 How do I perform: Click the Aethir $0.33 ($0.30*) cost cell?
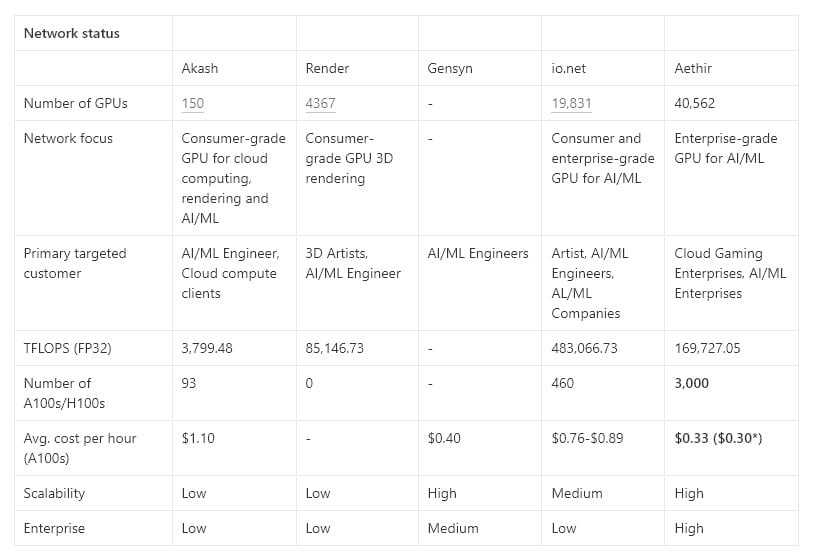coord(718,438)
